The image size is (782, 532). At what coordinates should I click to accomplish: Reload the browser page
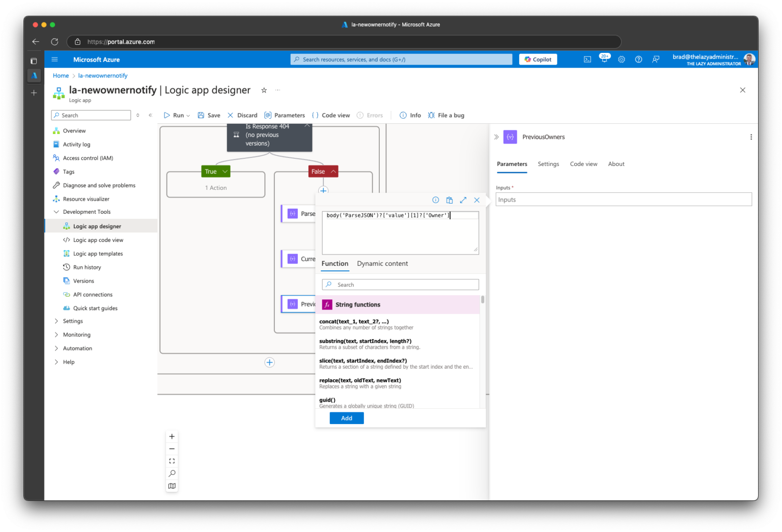click(54, 42)
